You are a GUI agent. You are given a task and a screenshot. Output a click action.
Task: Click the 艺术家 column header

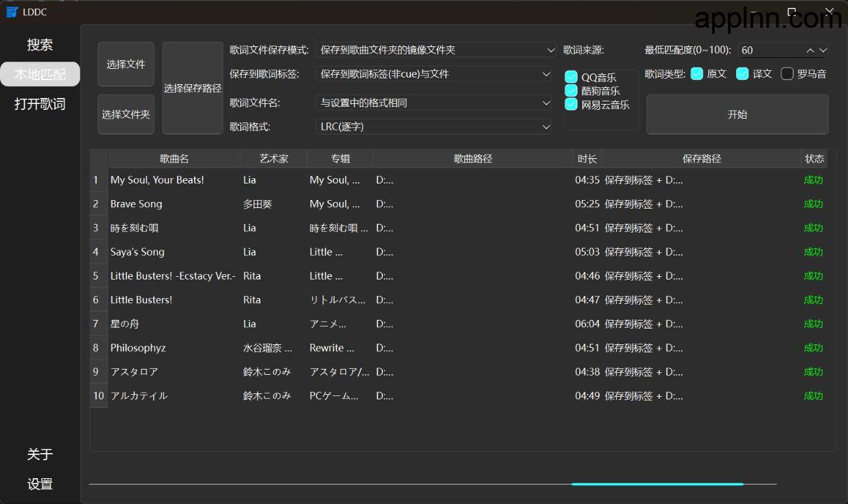click(x=274, y=159)
